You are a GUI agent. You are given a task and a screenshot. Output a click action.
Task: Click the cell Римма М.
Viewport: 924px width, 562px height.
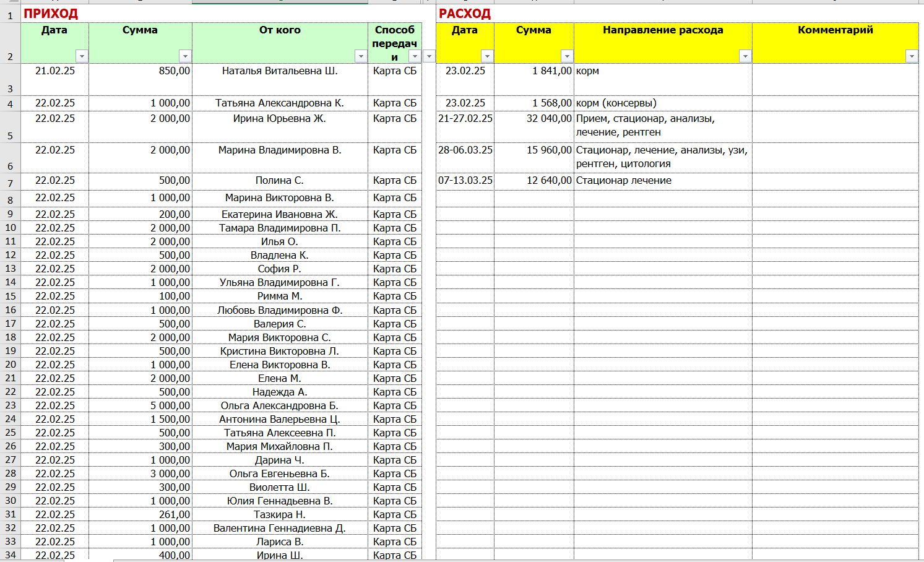click(x=280, y=296)
